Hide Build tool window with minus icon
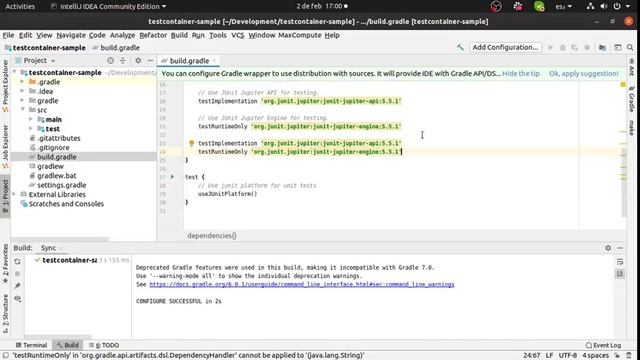Viewport: 640px width, 360px height. pos(620,248)
